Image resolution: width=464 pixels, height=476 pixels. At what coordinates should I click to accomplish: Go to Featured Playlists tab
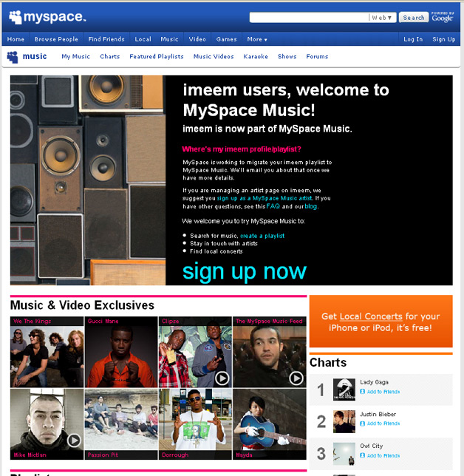156,57
